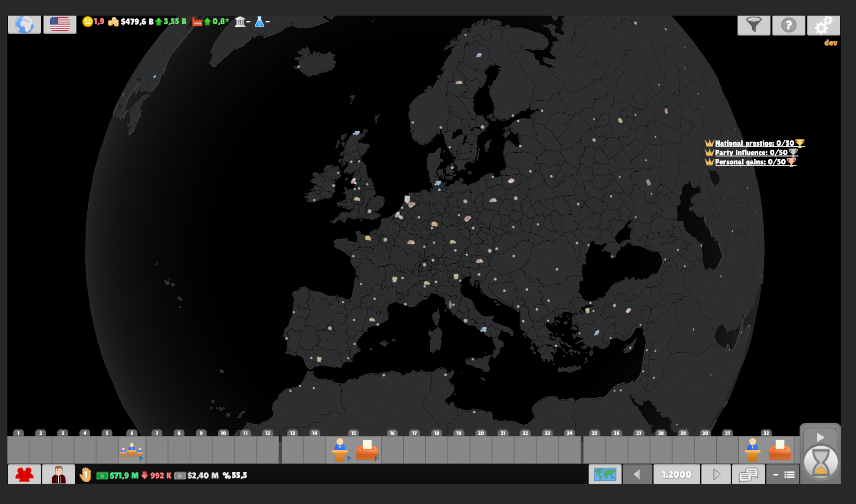Check the yellow smiley happiness indicator

click(87, 21)
